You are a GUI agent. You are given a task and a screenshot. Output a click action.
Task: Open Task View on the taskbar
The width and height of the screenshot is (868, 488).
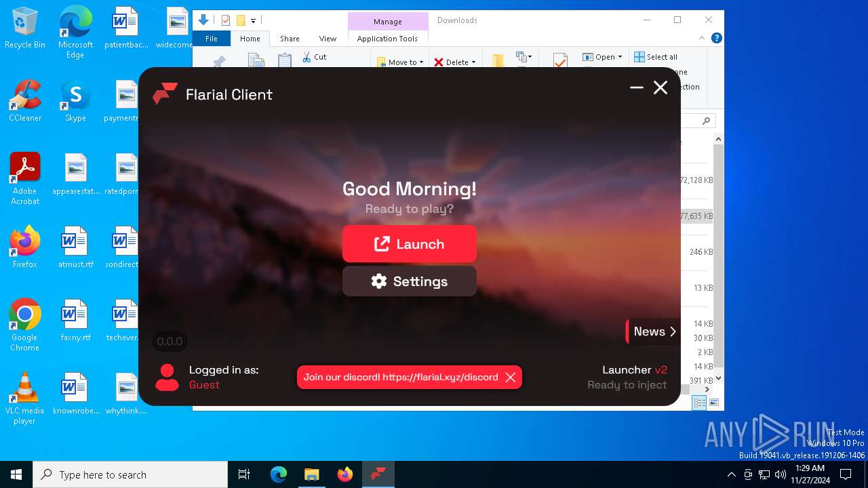click(244, 474)
